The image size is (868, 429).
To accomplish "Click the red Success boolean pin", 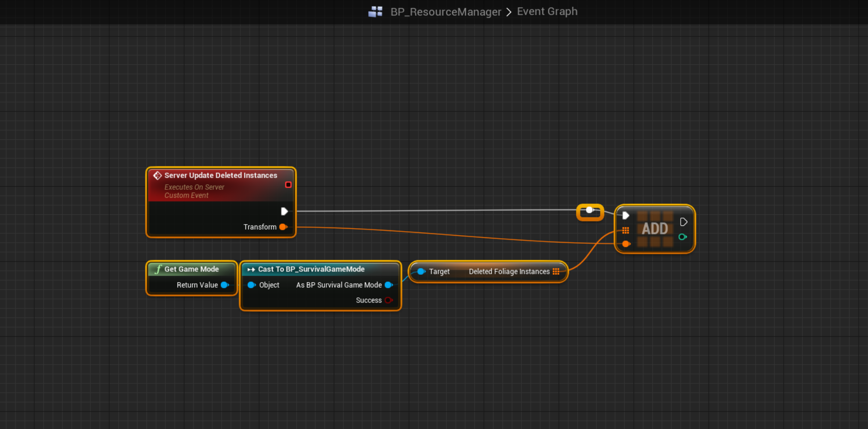I will [x=388, y=301].
